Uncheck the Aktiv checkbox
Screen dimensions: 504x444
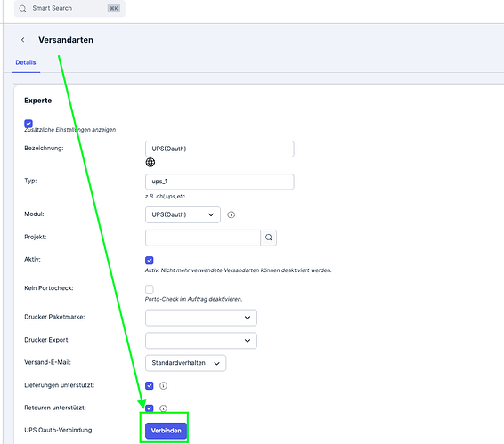coord(149,260)
